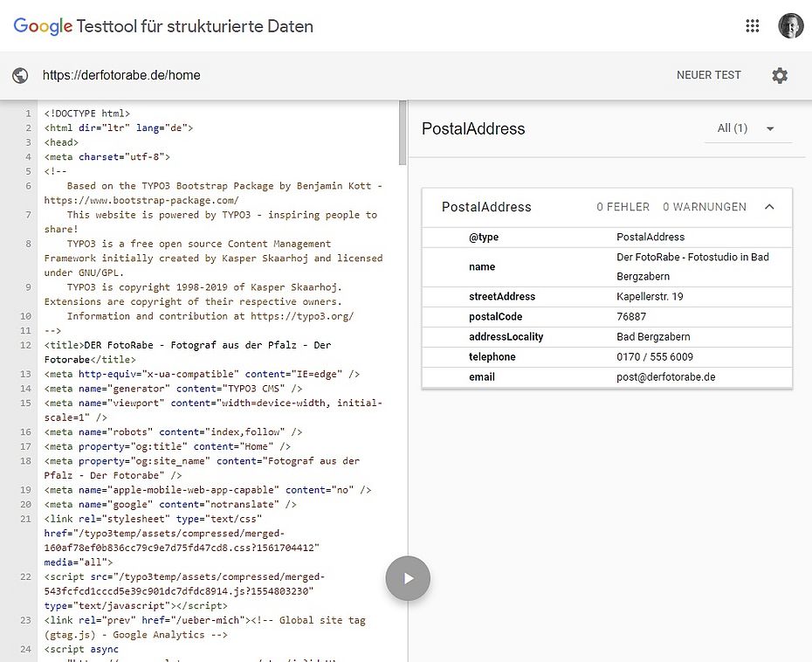Run the test with the play button
This screenshot has height=662, width=812.
click(408, 578)
